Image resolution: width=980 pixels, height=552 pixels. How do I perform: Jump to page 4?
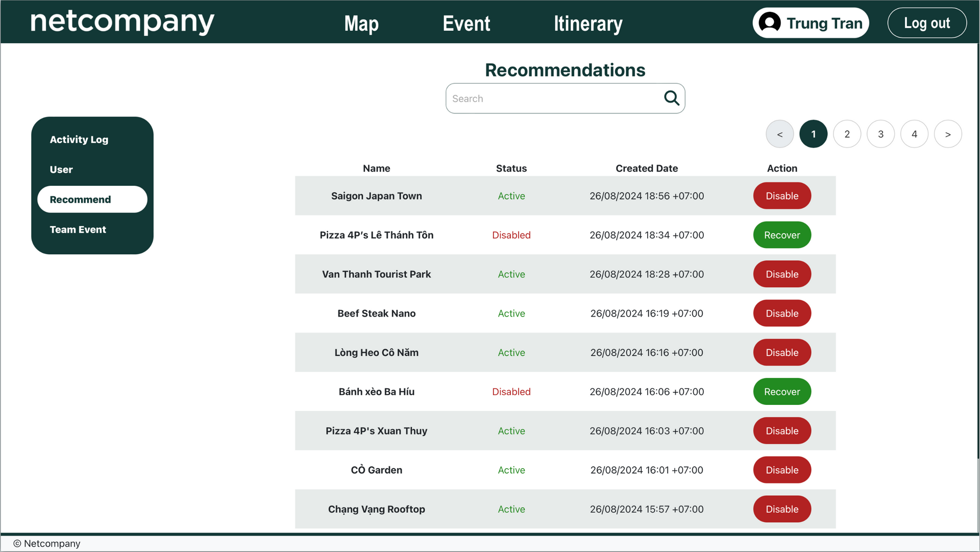tap(914, 134)
